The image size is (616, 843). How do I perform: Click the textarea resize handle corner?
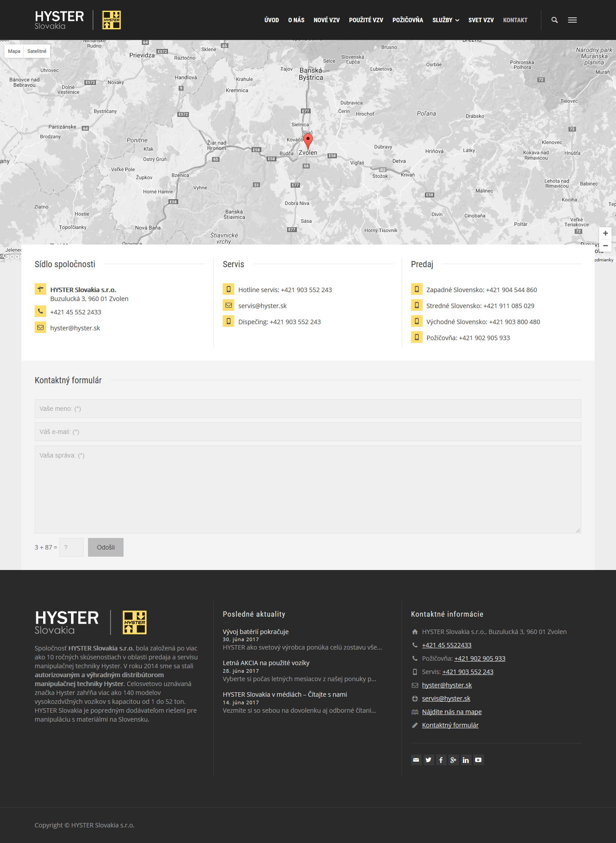coord(578,530)
